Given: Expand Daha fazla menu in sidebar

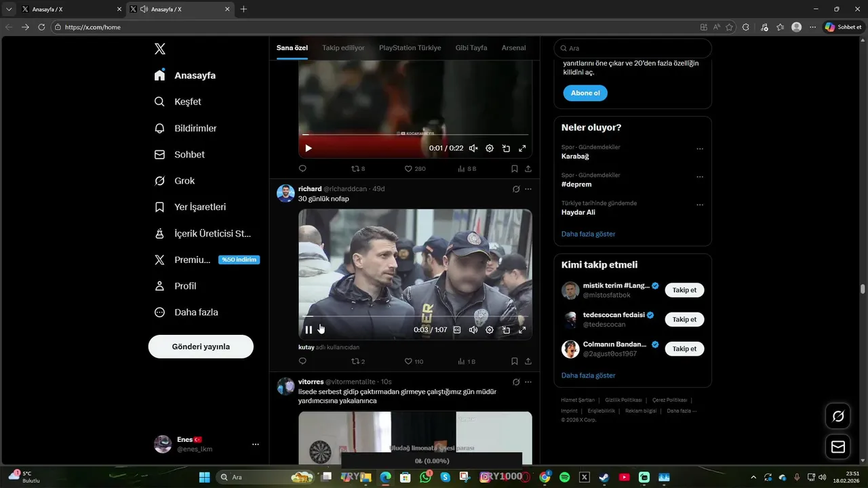Looking at the screenshot, I should (186, 312).
